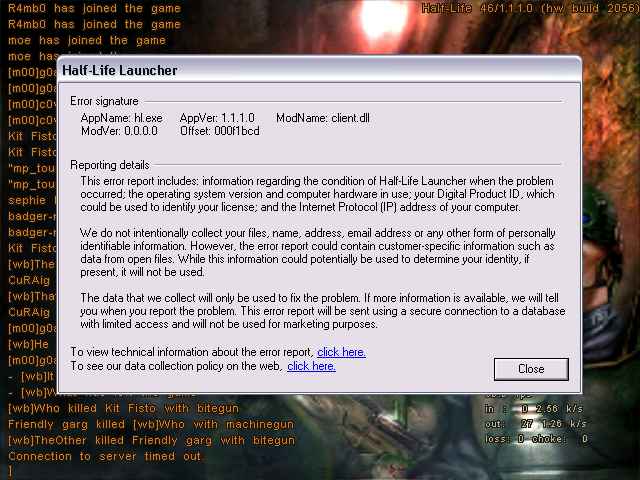Click the 'Reporting details' section heading
Image resolution: width=640 pixels, height=480 pixels.
[x=110, y=165]
